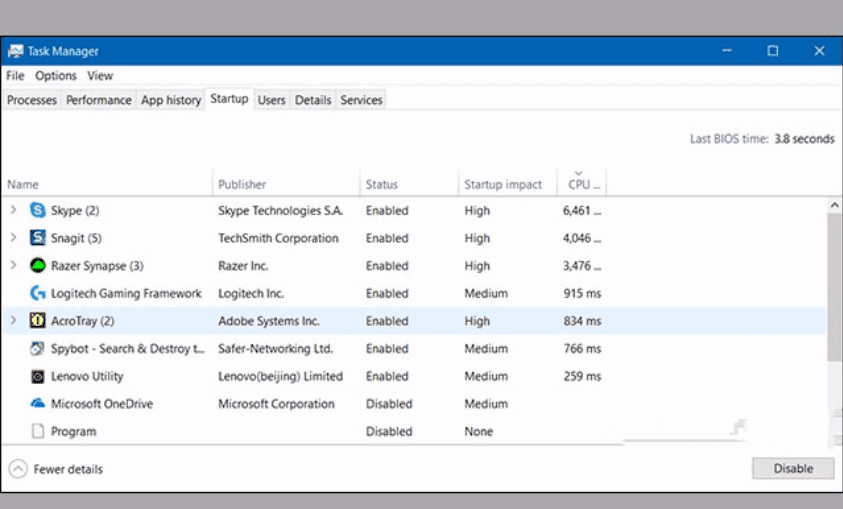Click the Fewer details link
This screenshot has height=509, width=843.
pyautogui.click(x=68, y=469)
